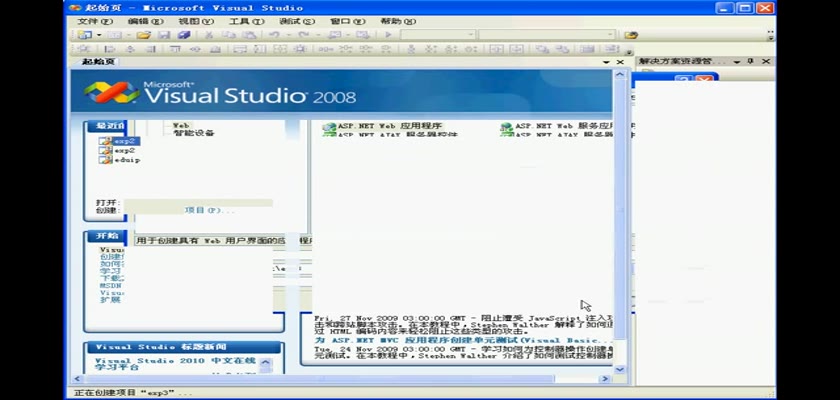Click the Open File folder icon

click(143, 35)
